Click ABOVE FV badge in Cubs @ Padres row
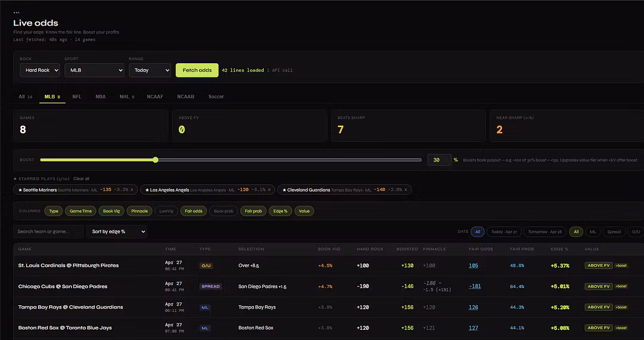 [x=599, y=286]
